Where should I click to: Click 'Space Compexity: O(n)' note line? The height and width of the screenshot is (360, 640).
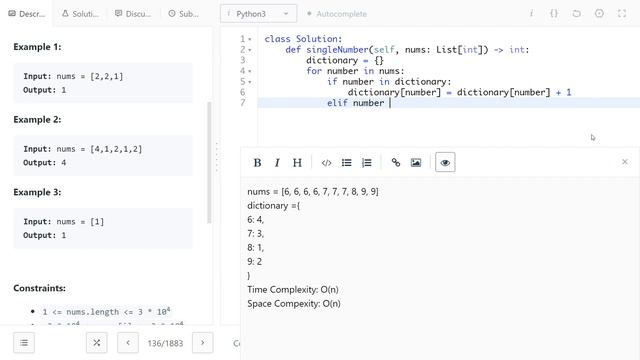pos(293,303)
